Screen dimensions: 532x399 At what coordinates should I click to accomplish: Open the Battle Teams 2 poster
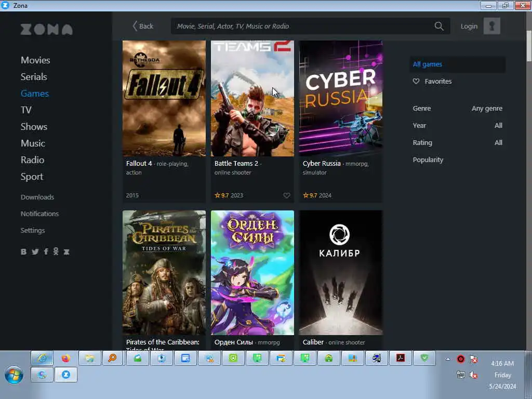tap(252, 98)
